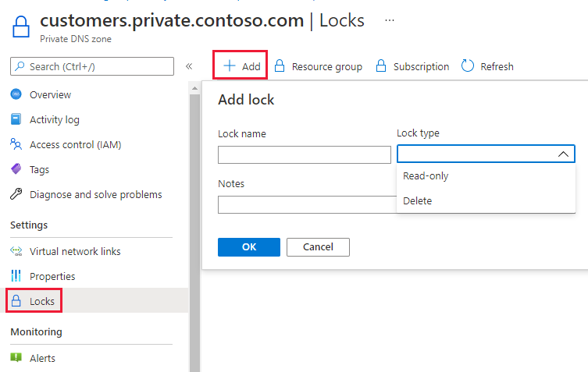Choose Read-only lock type option
588x372 pixels.
point(426,176)
